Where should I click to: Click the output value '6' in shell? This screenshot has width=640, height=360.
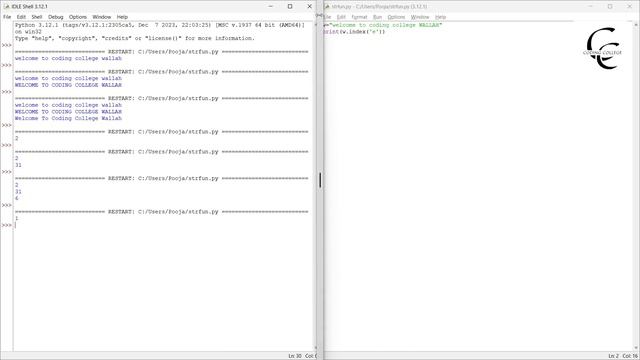[17, 198]
